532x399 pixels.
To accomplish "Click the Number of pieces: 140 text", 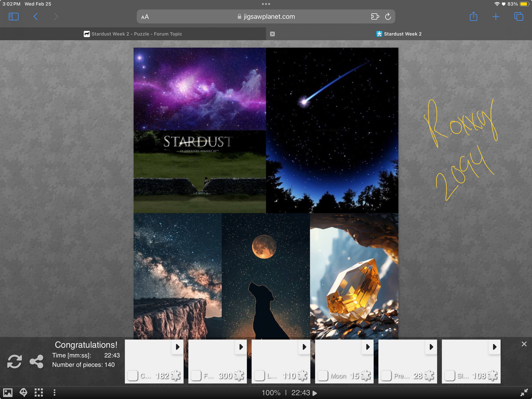I will [x=84, y=365].
